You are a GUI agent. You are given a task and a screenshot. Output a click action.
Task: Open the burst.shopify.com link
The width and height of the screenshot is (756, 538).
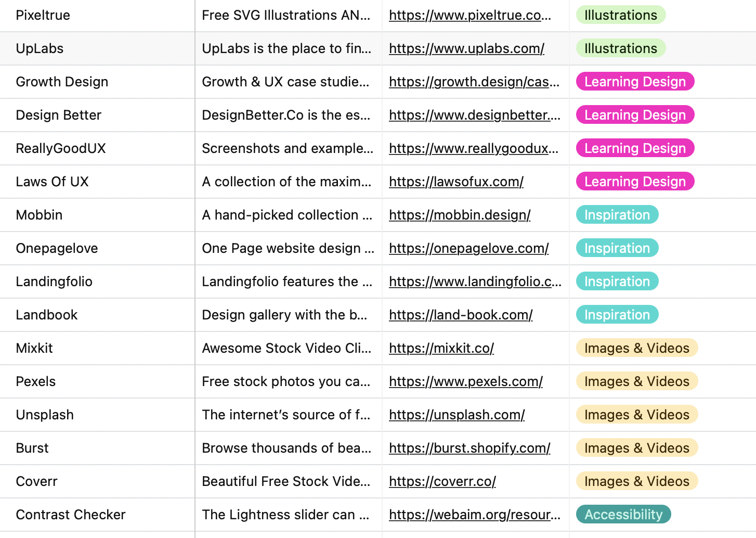click(470, 448)
